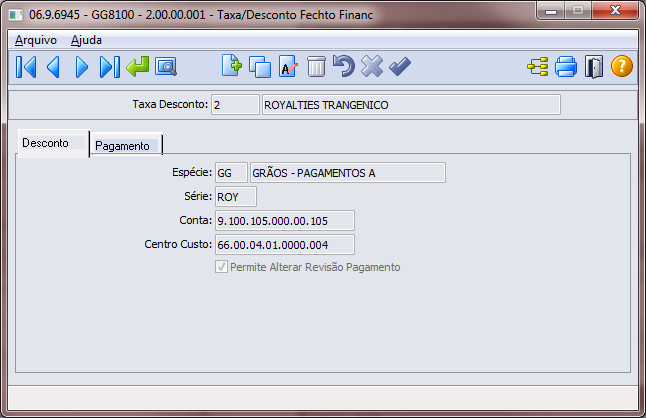646x418 pixels.
Task: Click the Espécie code field GG
Action: tap(231, 173)
